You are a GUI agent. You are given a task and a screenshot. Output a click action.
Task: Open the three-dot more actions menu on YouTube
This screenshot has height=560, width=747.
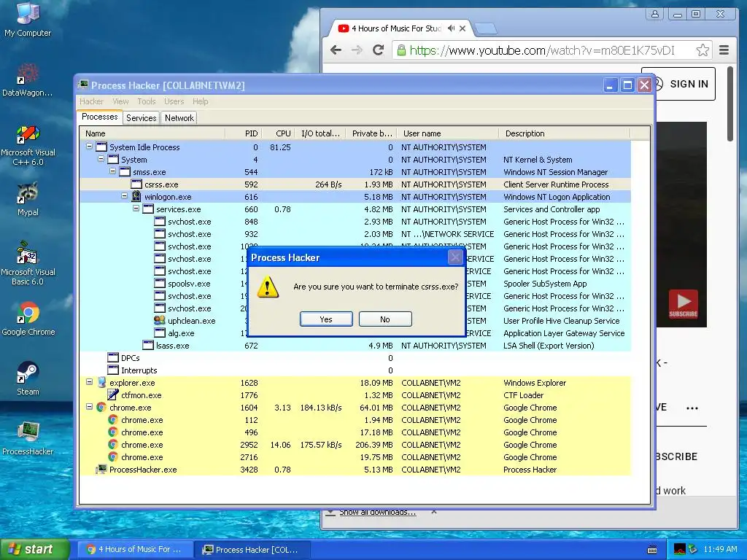coord(692,408)
